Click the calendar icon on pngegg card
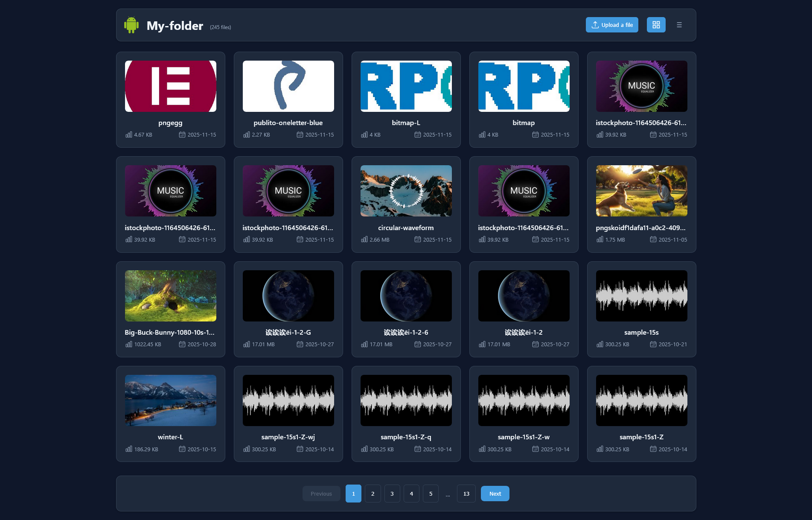The height and width of the screenshot is (520, 812). (182, 135)
